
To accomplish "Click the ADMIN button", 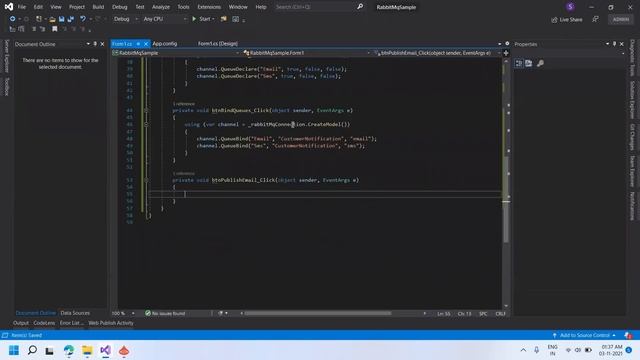I will (620, 19).
